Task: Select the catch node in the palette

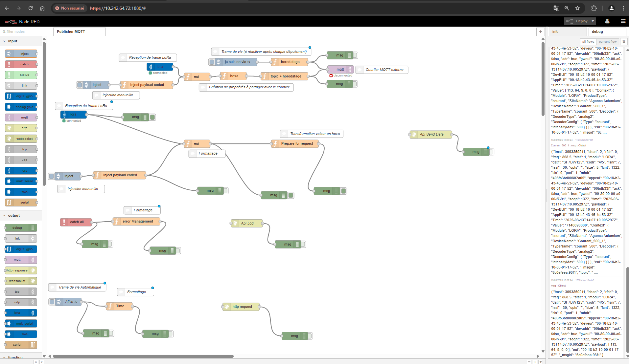Action: coord(21,64)
